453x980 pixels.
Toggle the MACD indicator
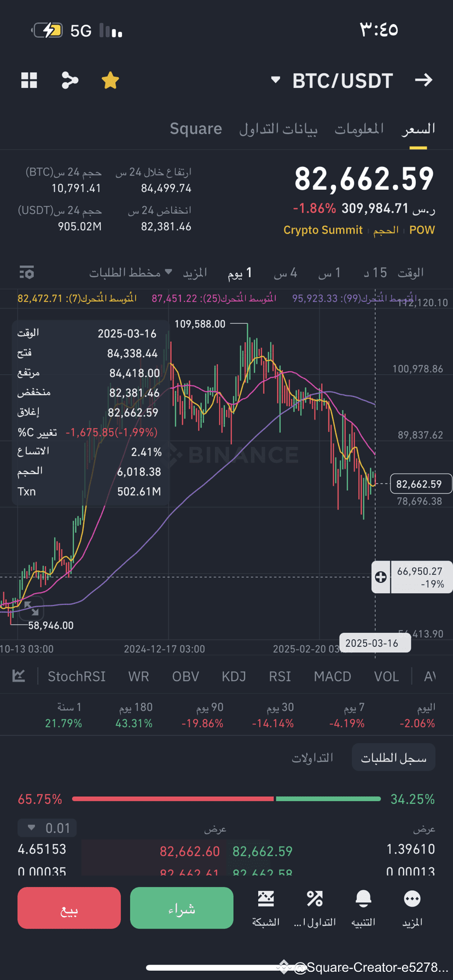[332, 676]
